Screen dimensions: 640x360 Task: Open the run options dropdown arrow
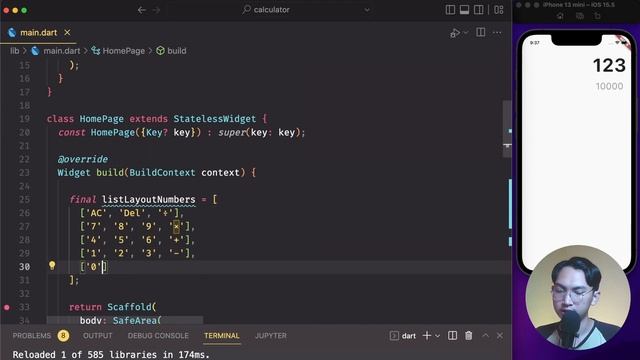tap(466, 33)
